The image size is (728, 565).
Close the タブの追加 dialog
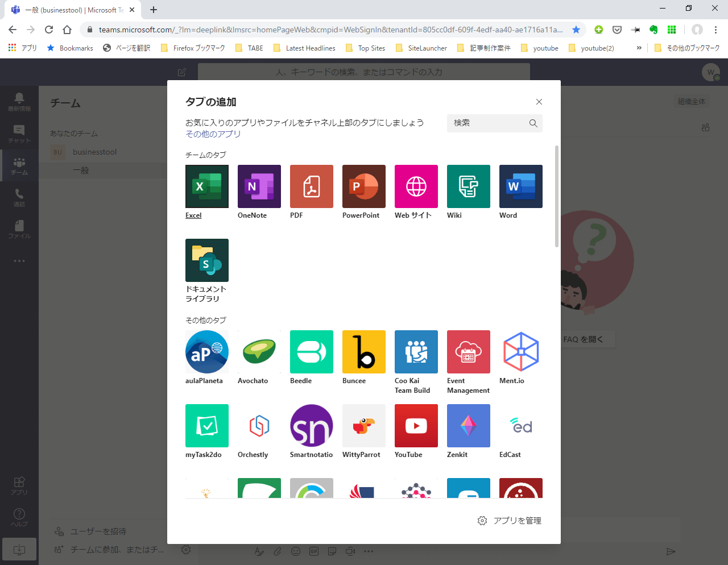pos(539,102)
